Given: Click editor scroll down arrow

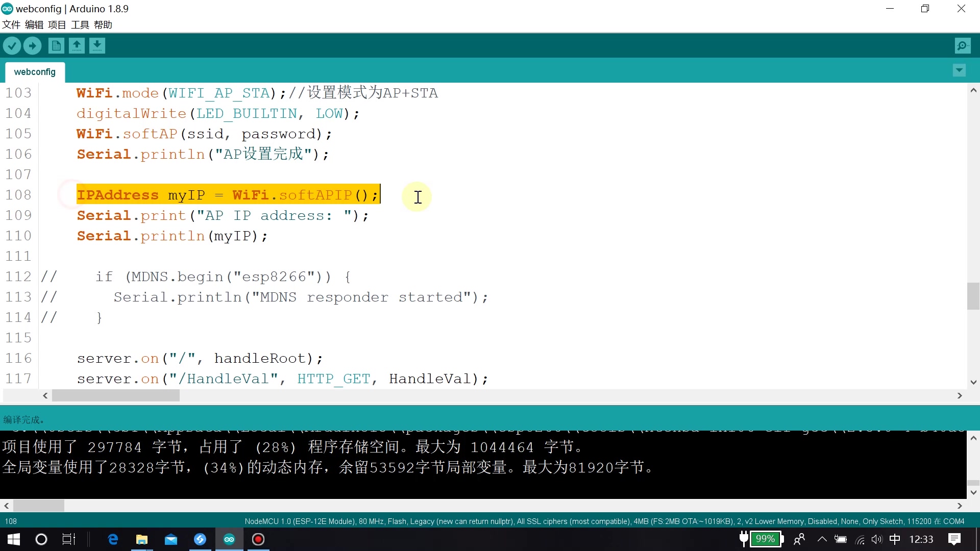Looking at the screenshot, I should [973, 382].
